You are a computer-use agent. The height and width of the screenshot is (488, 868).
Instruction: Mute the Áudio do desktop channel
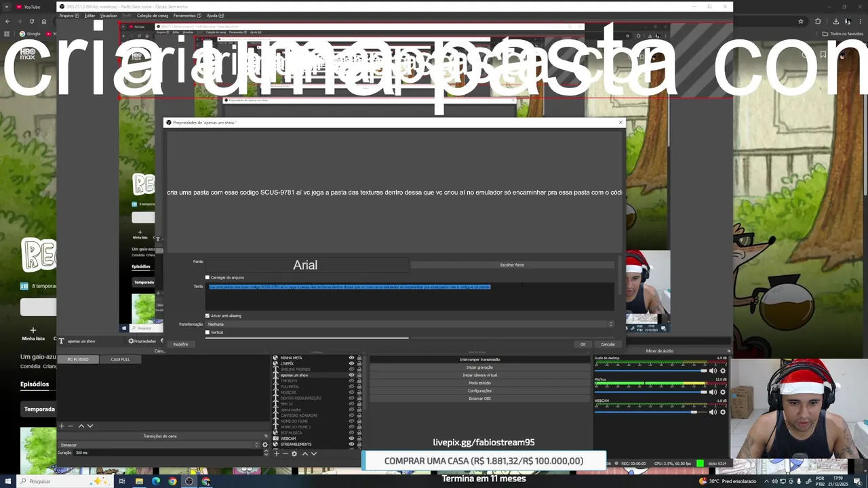[x=713, y=371]
